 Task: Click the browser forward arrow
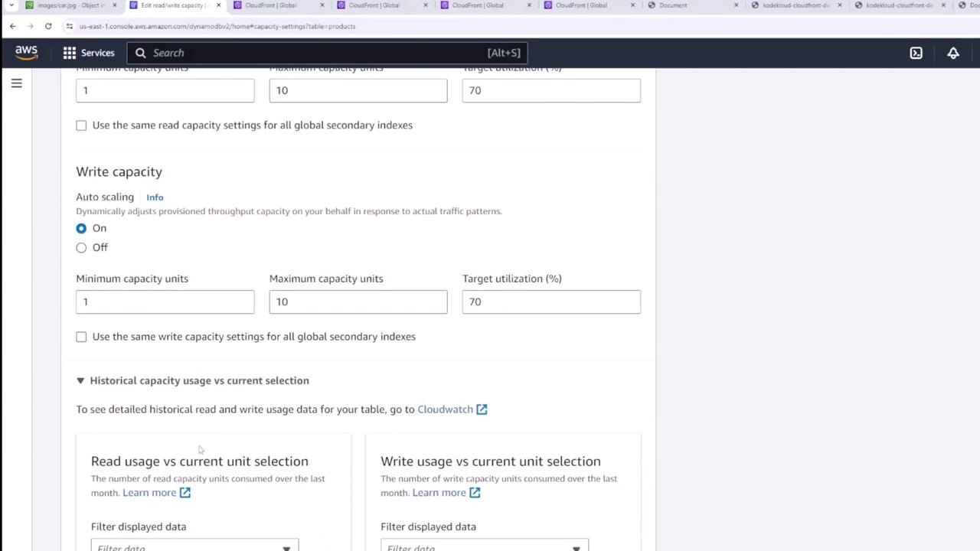coord(31,26)
